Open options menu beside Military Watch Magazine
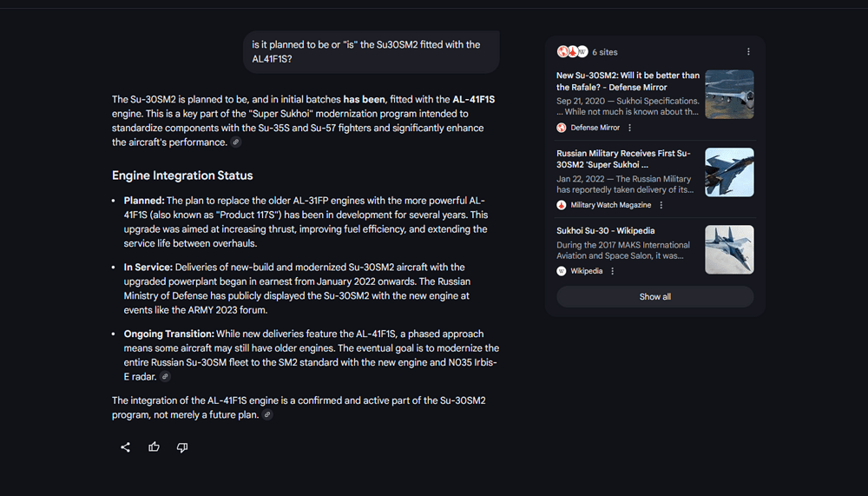 point(661,206)
